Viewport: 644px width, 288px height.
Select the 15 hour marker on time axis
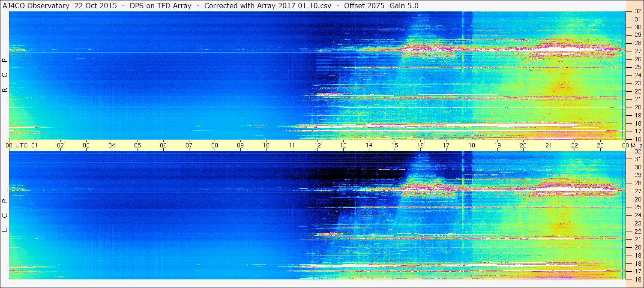(395, 145)
